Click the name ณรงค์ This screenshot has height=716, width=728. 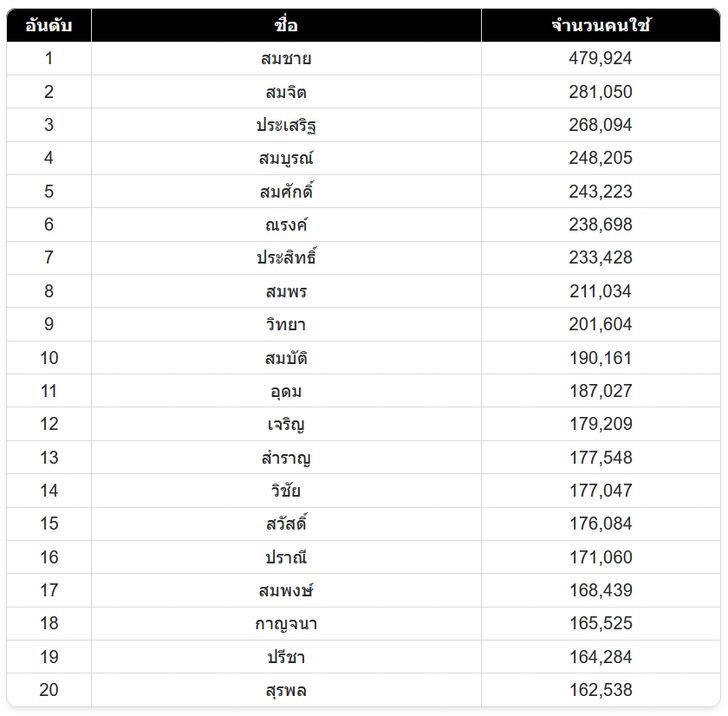pos(286,225)
